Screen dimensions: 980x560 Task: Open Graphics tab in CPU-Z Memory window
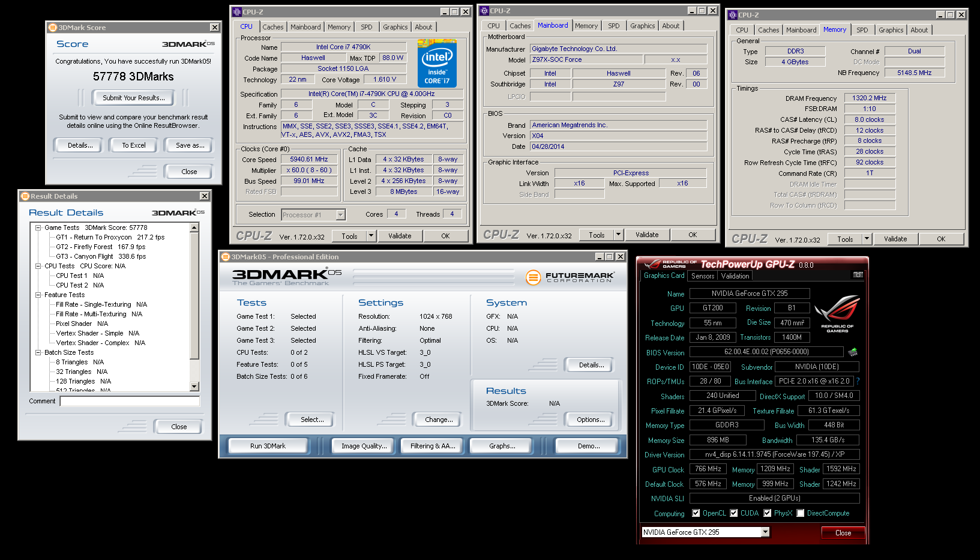(891, 30)
